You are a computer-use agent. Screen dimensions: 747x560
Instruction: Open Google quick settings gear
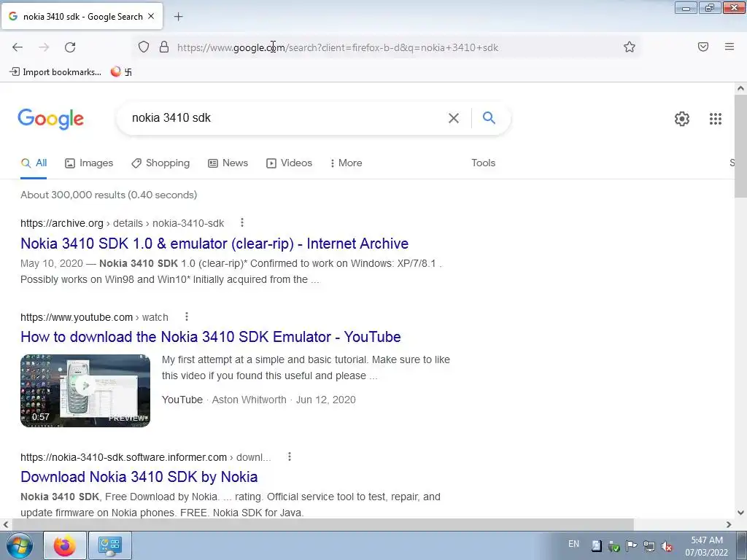(682, 119)
